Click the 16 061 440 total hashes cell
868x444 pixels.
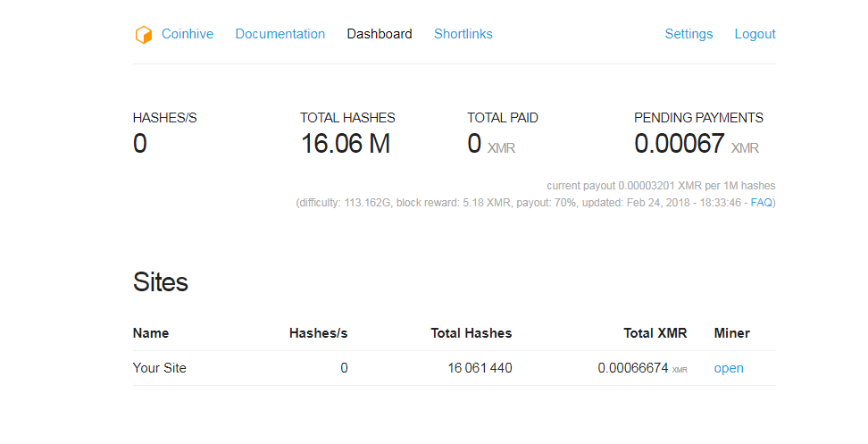pyautogui.click(x=480, y=368)
